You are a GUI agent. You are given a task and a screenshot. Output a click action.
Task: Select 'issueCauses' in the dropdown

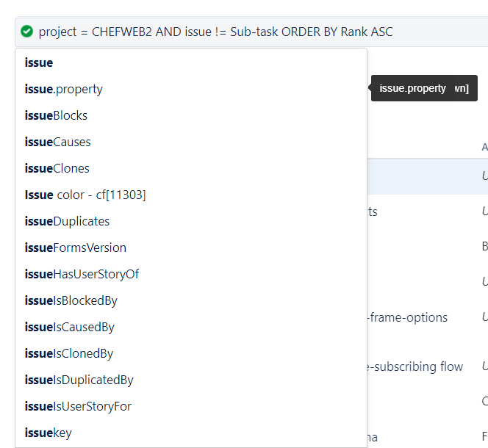pyautogui.click(x=191, y=142)
